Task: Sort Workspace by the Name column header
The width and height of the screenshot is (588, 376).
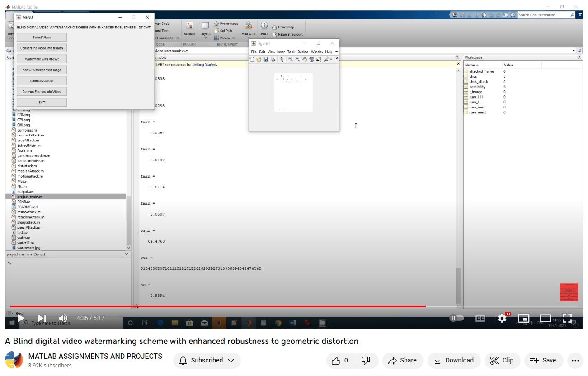Action: click(483, 65)
